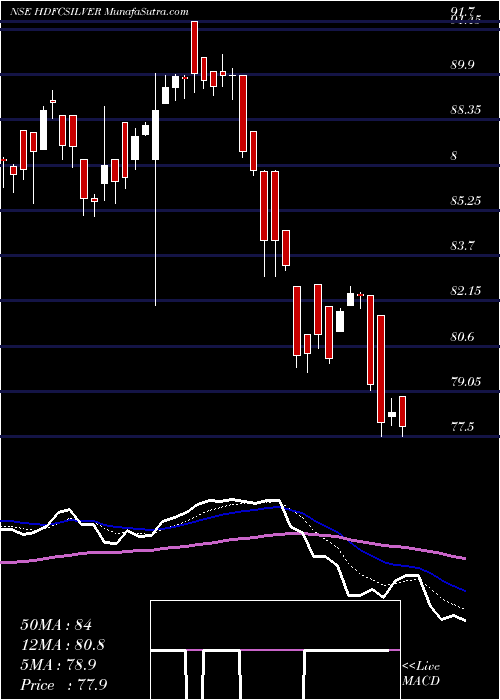This screenshot has width=500, height=700.
Task: Click the 77.5 price axis label
Action: pos(462,427)
